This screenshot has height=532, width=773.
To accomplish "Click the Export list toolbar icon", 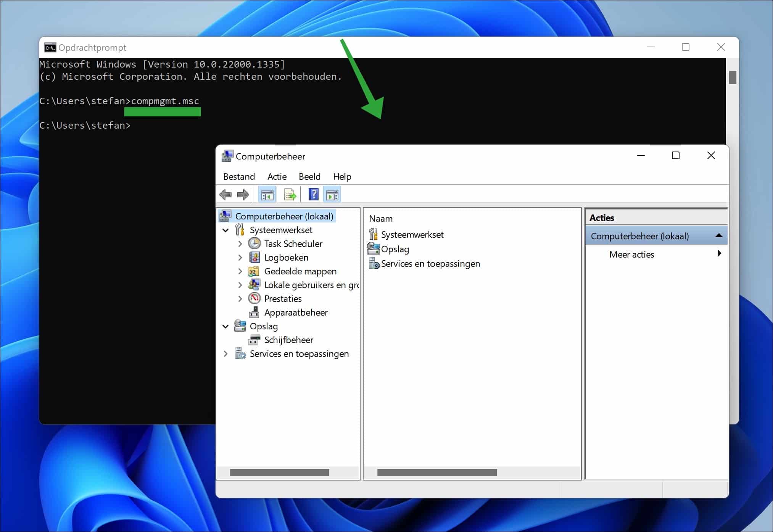I will [x=290, y=195].
